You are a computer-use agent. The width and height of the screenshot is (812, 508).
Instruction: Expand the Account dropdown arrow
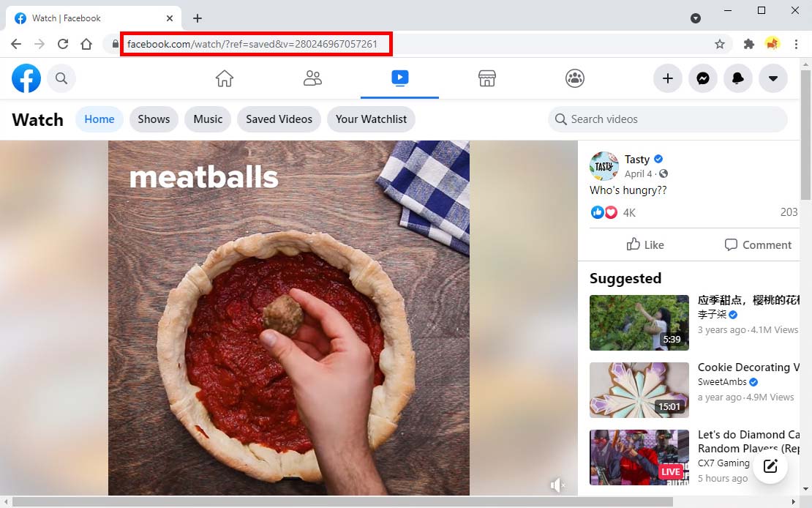[773, 78]
